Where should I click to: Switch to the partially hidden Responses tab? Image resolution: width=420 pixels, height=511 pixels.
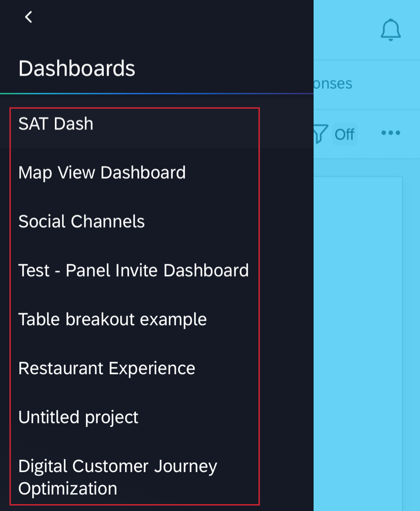[x=333, y=84]
